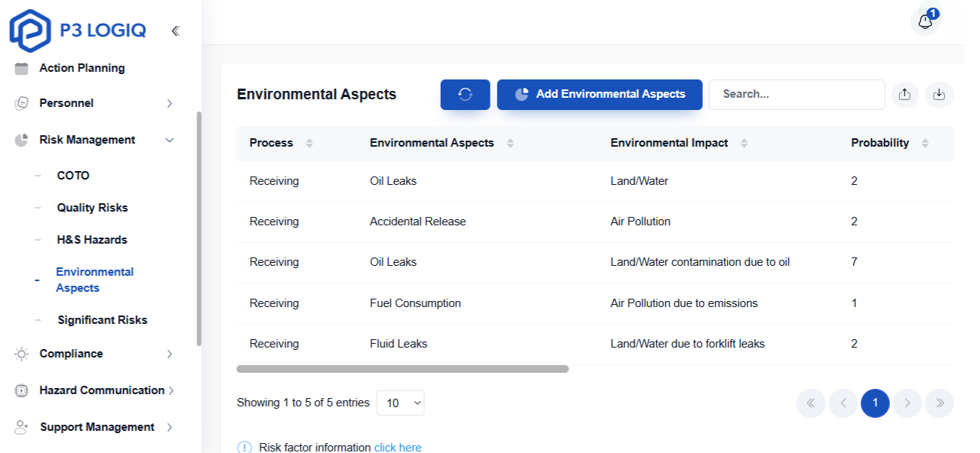The width and height of the screenshot is (980, 453).
Task: Click the 'Air Pollution' impact cell
Action: click(x=641, y=222)
